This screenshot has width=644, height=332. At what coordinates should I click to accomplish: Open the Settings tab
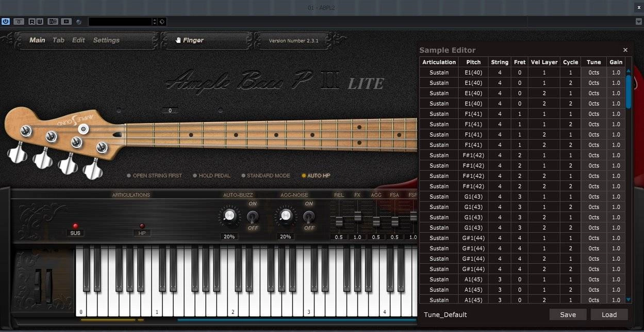coord(106,40)
